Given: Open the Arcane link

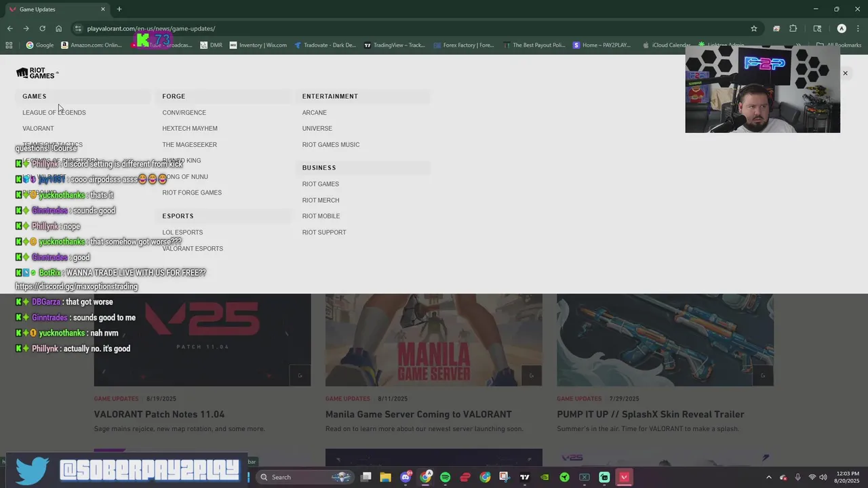Looking at the screenshot, I should [315, 113].
